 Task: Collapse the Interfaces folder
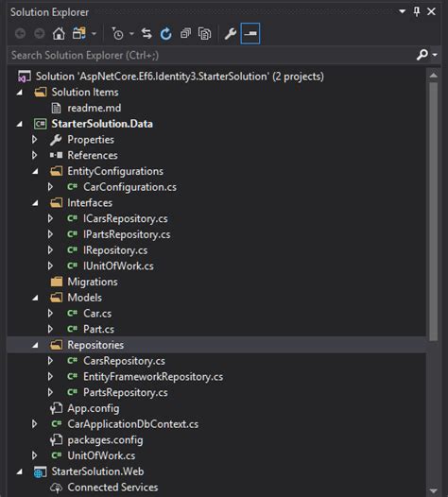tap(35, 203)
